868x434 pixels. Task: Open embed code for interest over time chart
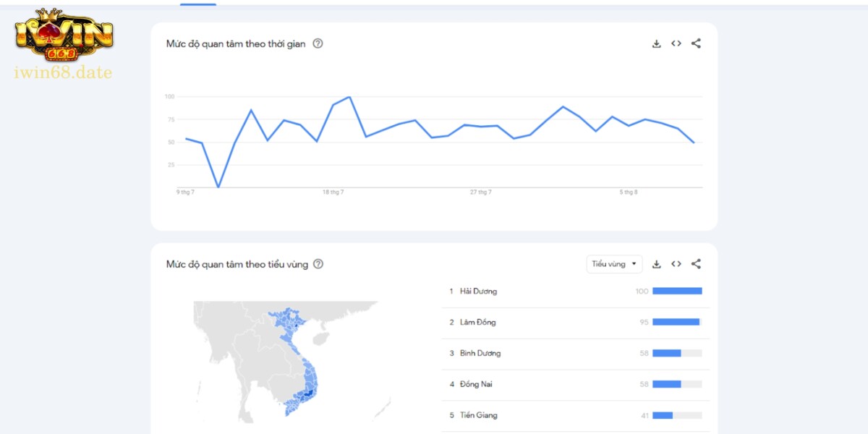676,43
